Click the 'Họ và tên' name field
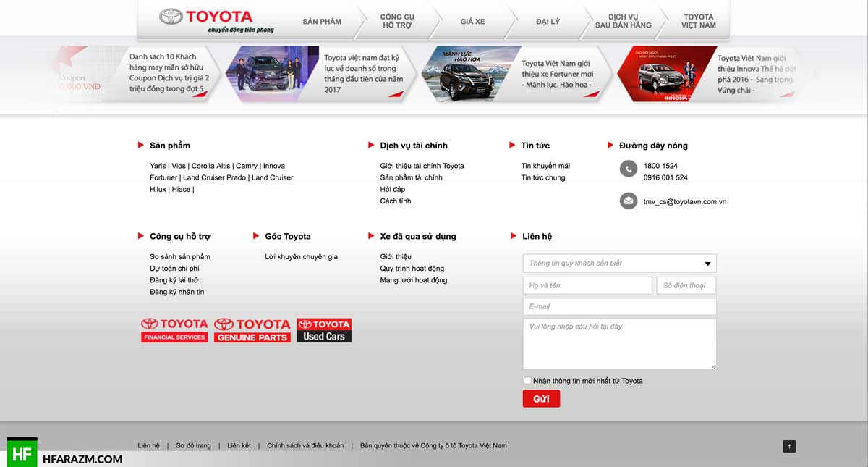Screen dimensions: 868x467 [x=587, y=285]
